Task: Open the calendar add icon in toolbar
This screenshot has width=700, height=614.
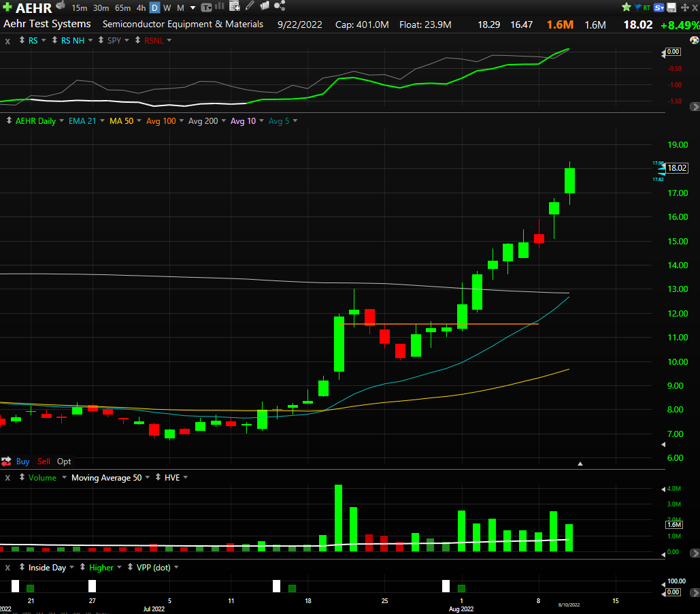Action: 235,6
